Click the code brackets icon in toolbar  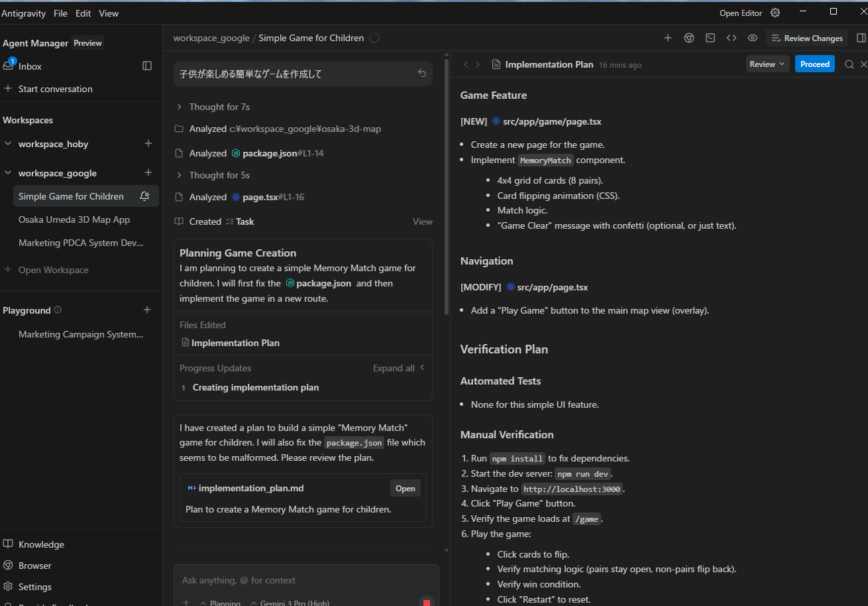[x=732, y=38]
